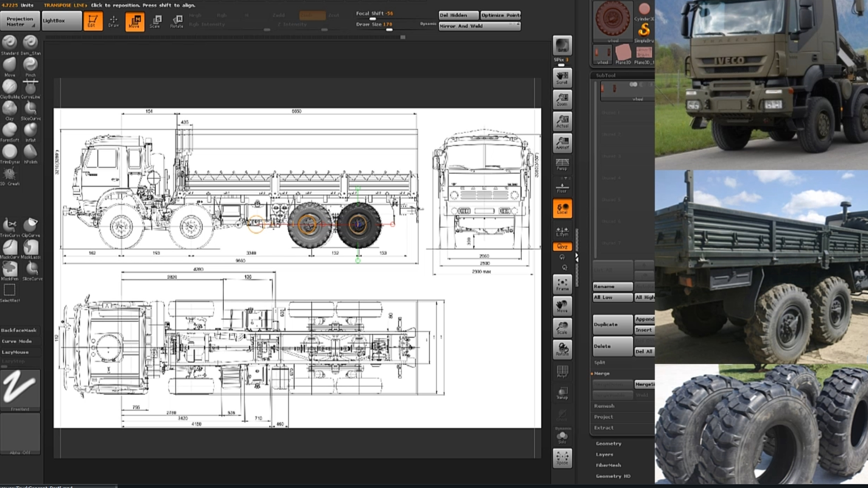868x488 pixels.
Task: Expand the Layers section
Action: (604, 455)
